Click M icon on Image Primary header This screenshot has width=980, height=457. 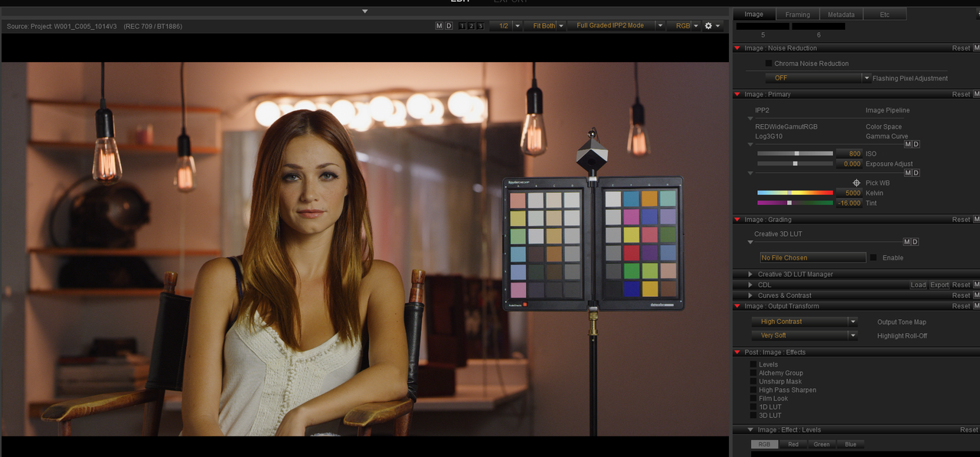(x=976, y=94)
